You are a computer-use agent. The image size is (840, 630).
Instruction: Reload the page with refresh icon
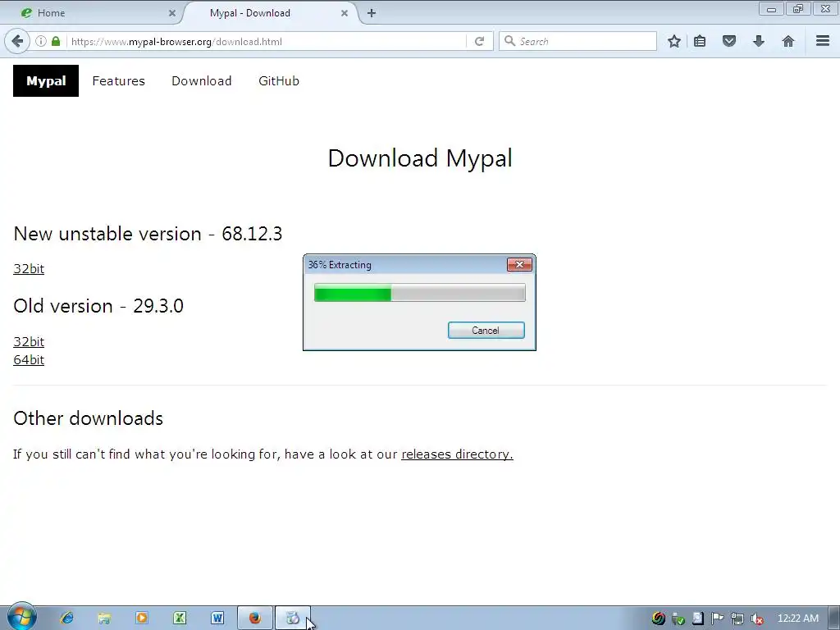479,41
